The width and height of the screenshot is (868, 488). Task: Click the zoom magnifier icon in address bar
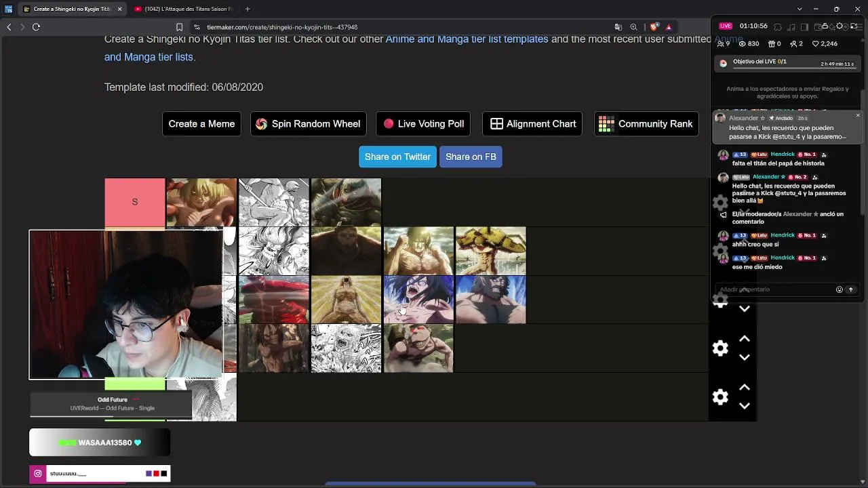tap(633, 27)
